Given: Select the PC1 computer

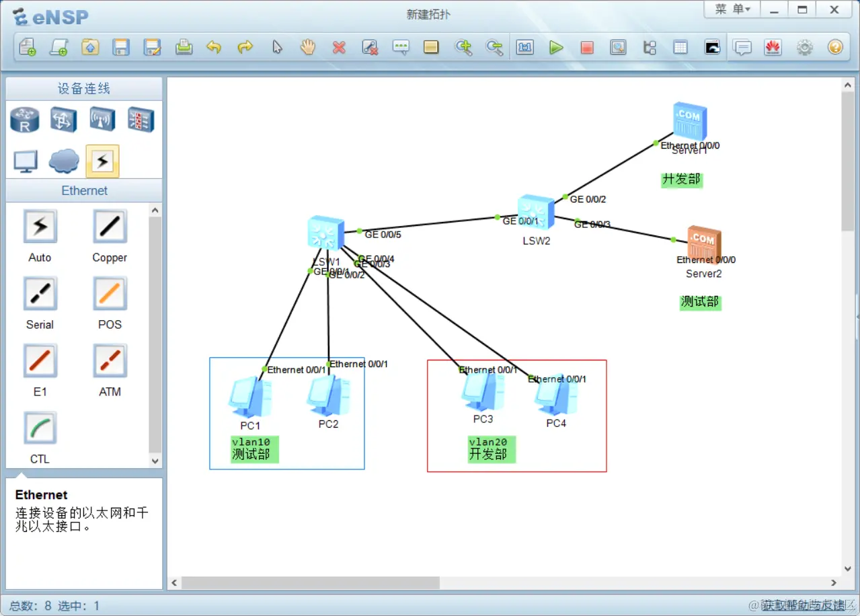Looking at the screenshot, I should tap(250, 397).
